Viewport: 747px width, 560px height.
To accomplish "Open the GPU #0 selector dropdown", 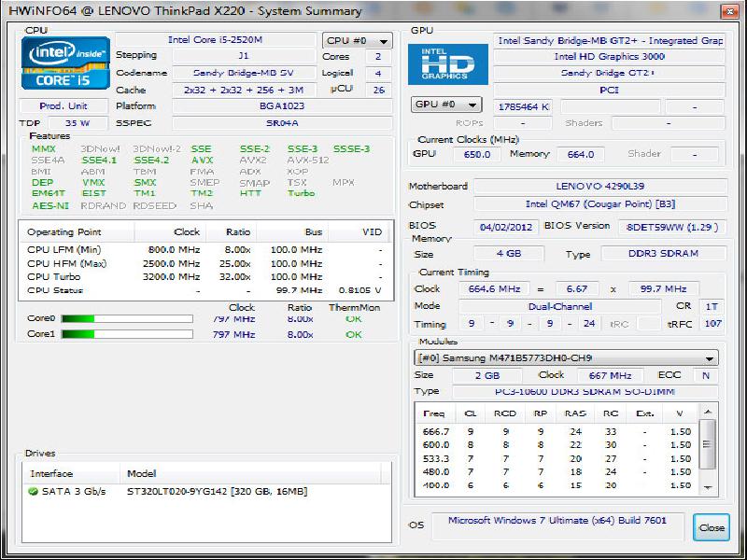I will (x=446, y=105).
